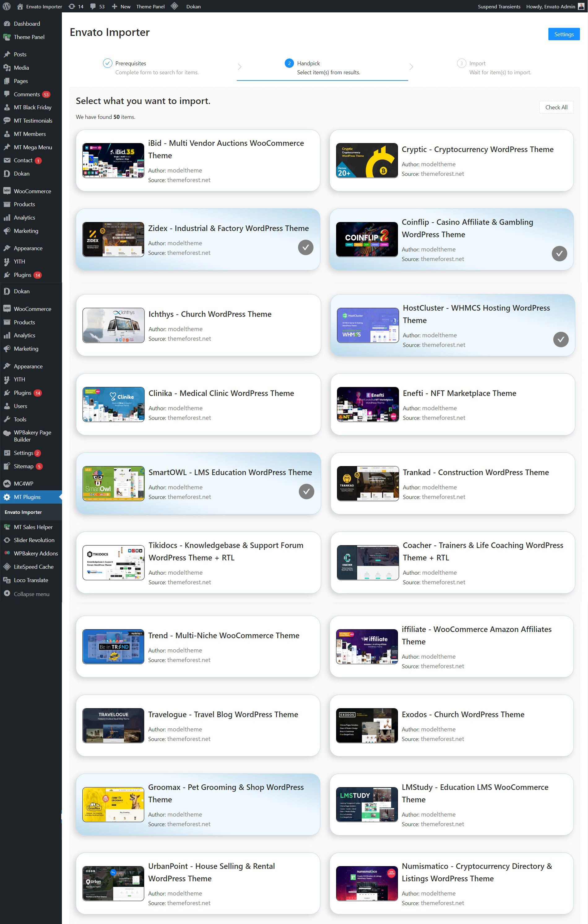Click the WordPress logo in the admin bar

6,7
